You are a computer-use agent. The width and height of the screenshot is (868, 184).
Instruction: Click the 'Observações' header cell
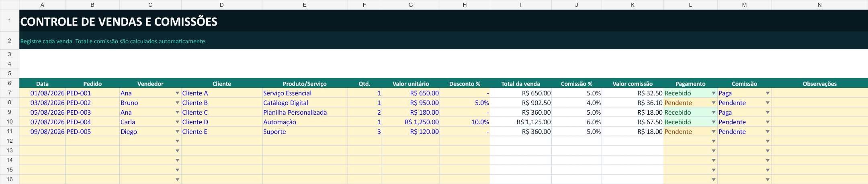pos(820,83)
